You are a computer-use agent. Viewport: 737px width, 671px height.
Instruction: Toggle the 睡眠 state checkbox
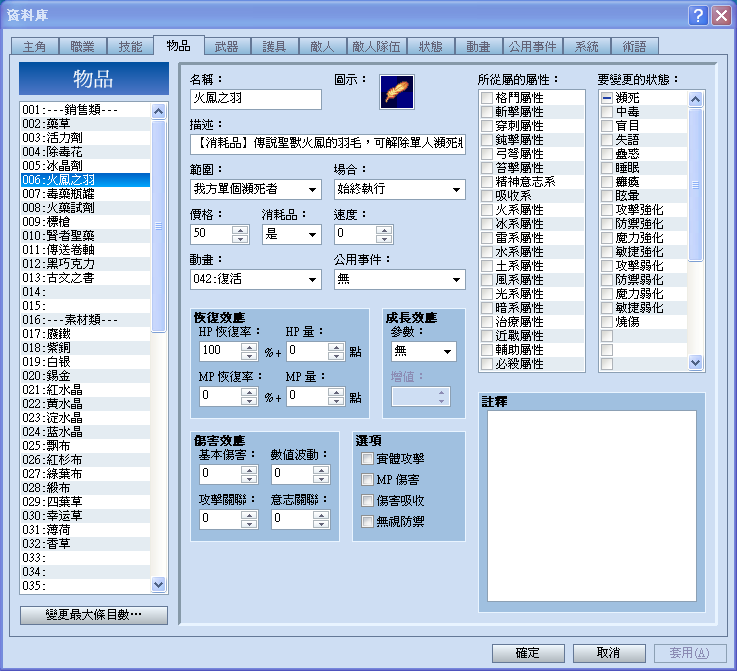(x=607, y=168)
